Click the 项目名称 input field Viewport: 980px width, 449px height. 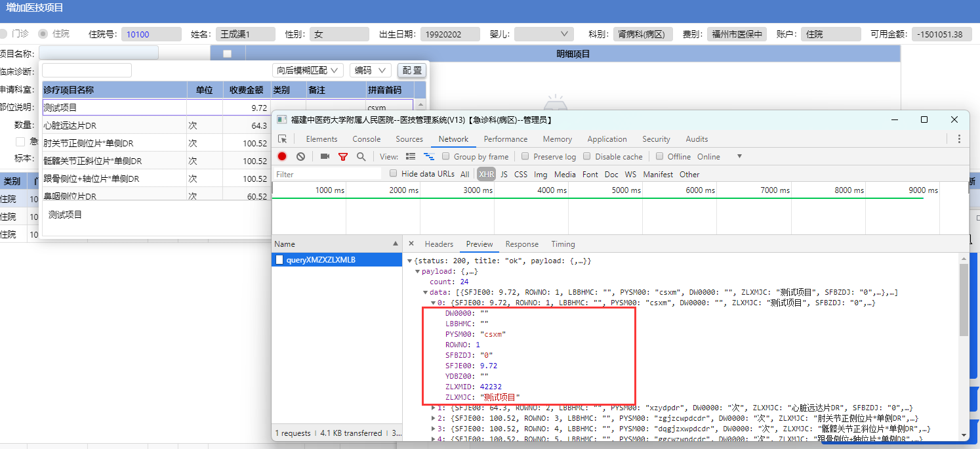coord(98,53)
